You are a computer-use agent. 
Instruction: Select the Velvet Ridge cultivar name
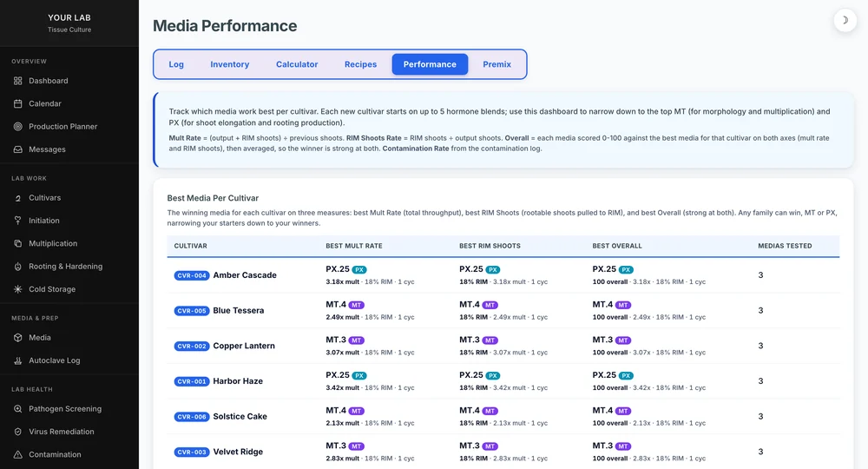238,452
